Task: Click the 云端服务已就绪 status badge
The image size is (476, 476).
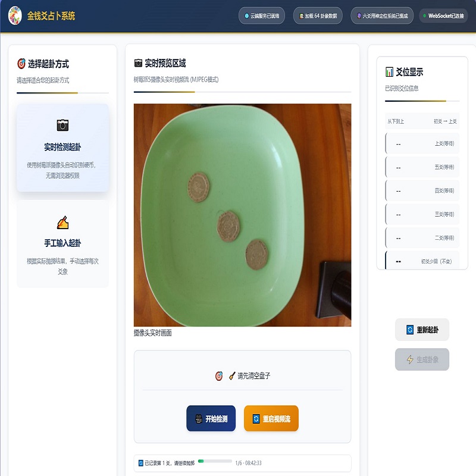Action: coord(262,16)
